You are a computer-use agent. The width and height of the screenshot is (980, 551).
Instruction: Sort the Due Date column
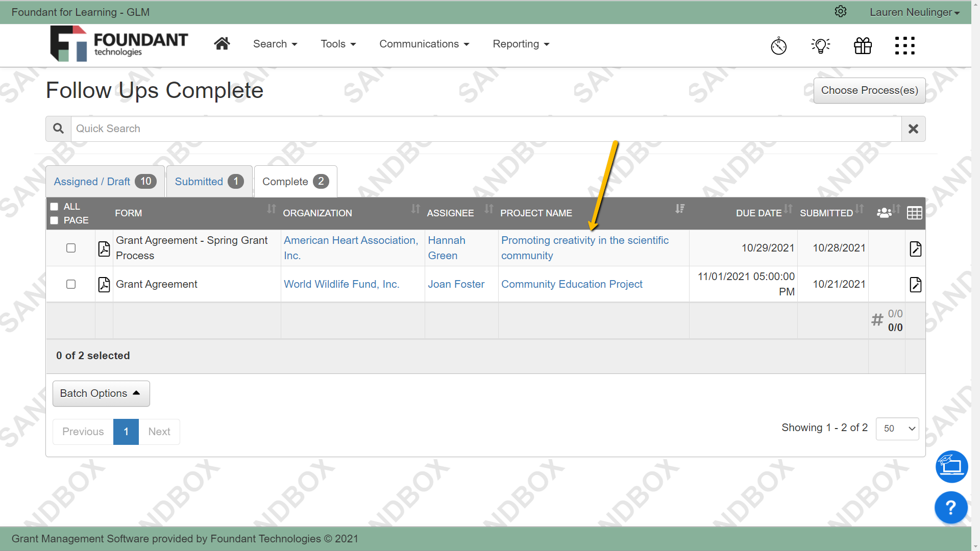click(789, 209)
